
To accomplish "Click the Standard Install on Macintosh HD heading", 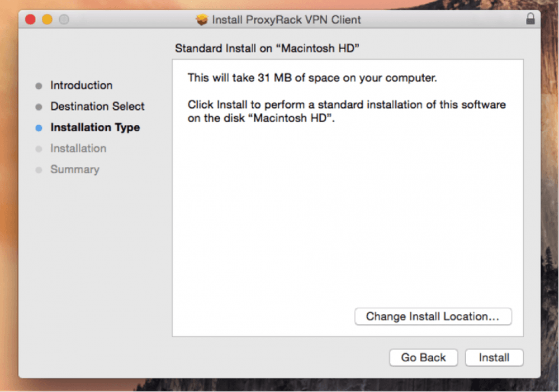I will [x=267, y=48].
